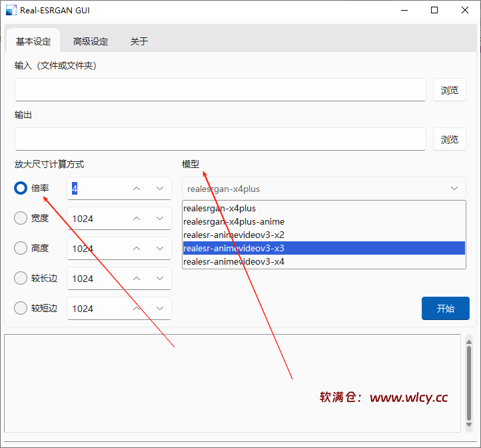Image resolution: width=481 pixels, height=448 pixels.
Task: Choose realesrgan-x4plus from the model list
Action: pos(324,208)
